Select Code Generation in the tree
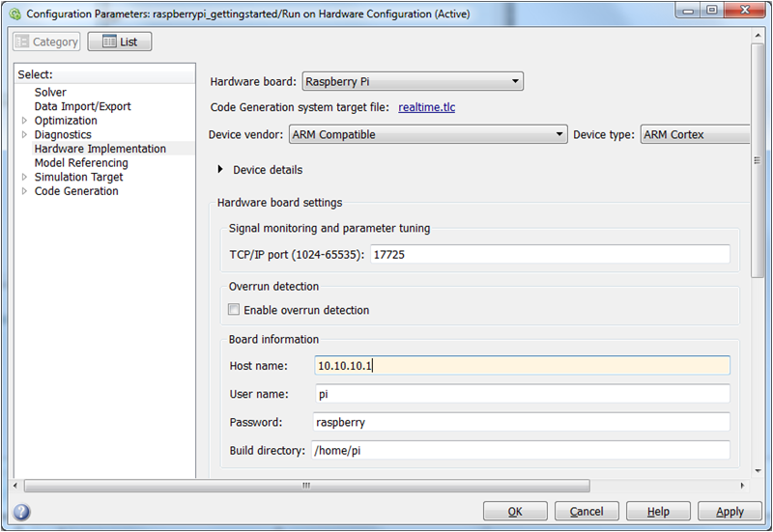 76,191
